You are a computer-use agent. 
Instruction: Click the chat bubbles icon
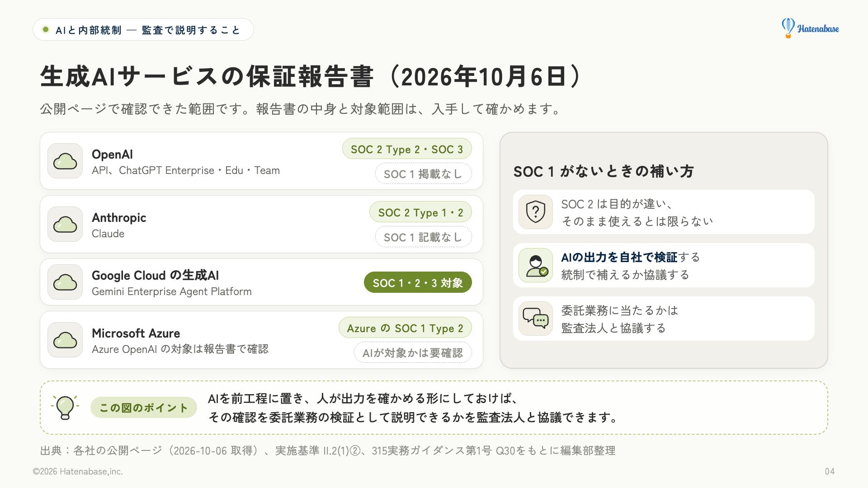pos(536,319)
